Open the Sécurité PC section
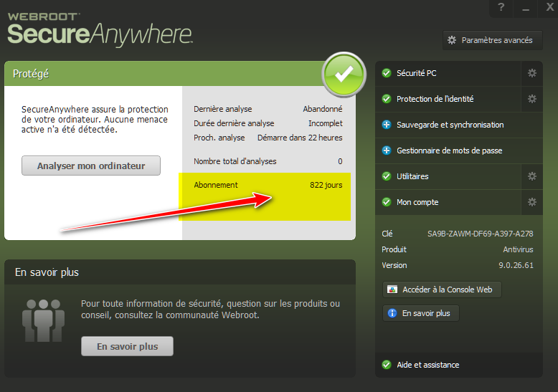Image resolution: width=558 pixels, height=392 pixels. [448, 73]
